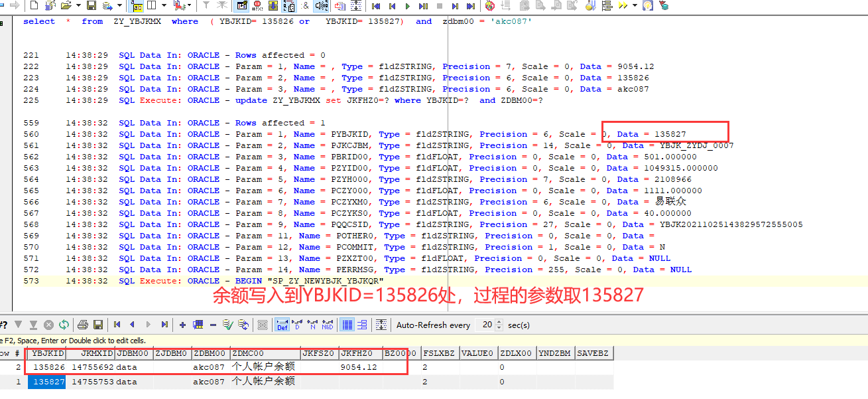Click the JKFHZ0 column header
868x399 pixels.
[361, 353]
